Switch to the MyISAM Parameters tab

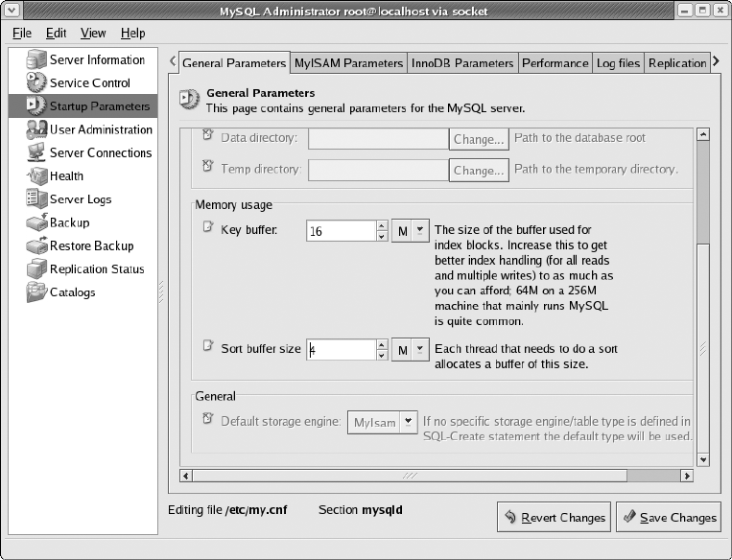(x=348, y=63)
